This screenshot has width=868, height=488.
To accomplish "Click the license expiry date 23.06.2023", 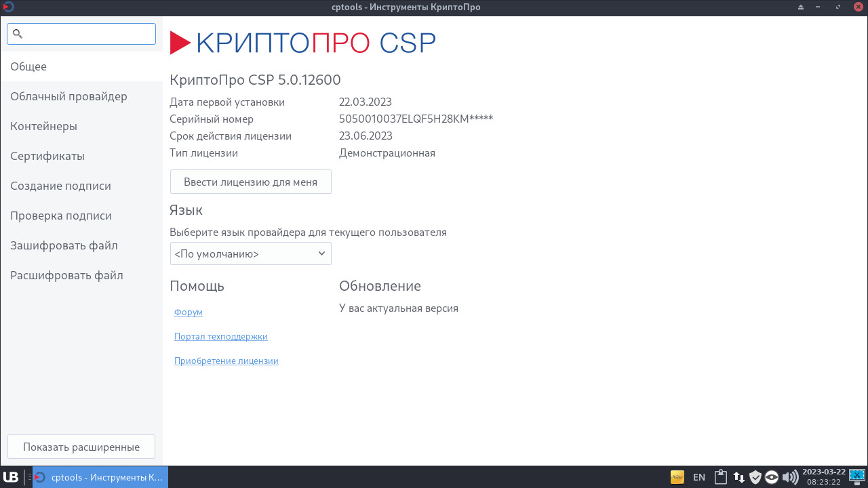I will point(366,136).
